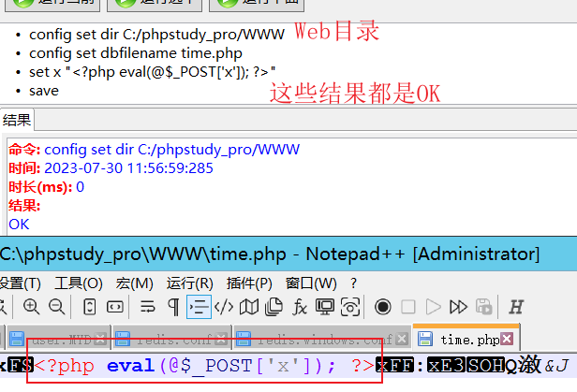Open the Document Map panel icon

pos(249,307)
